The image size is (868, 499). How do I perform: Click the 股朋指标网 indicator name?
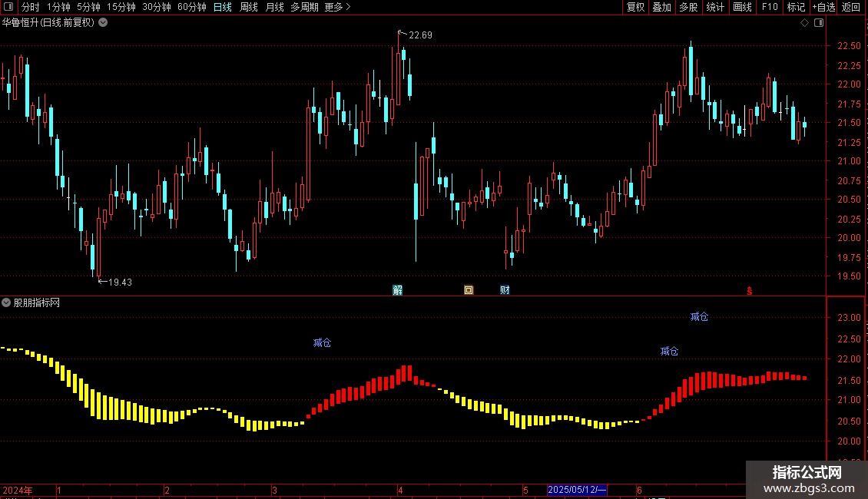(37, 302)
